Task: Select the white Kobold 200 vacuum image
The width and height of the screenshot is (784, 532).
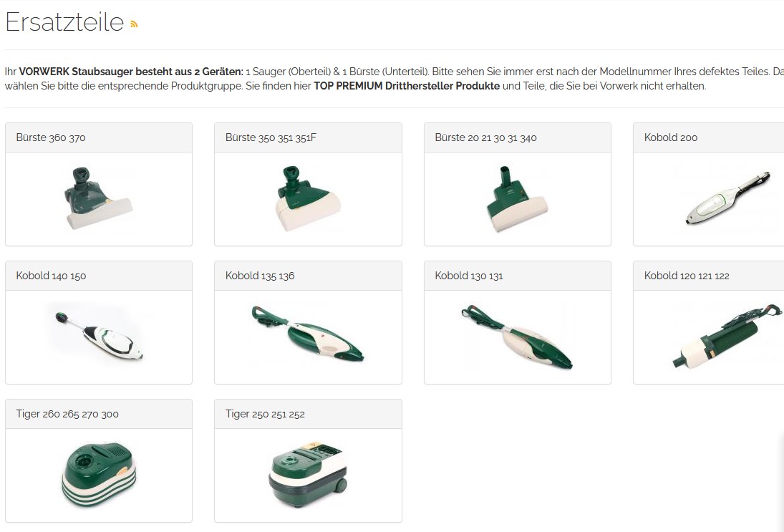Action: [727, 198]
